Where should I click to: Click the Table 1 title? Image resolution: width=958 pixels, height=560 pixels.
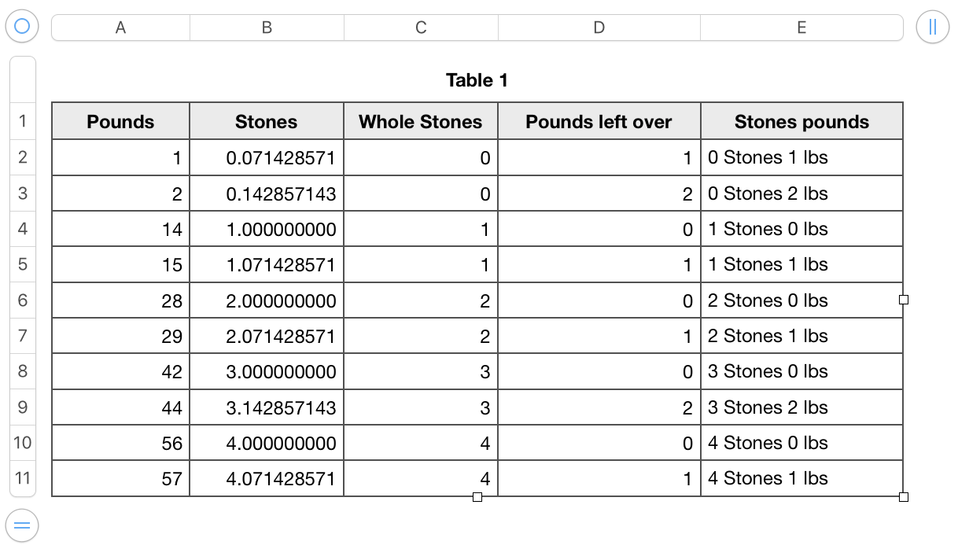tap(477, 80)
